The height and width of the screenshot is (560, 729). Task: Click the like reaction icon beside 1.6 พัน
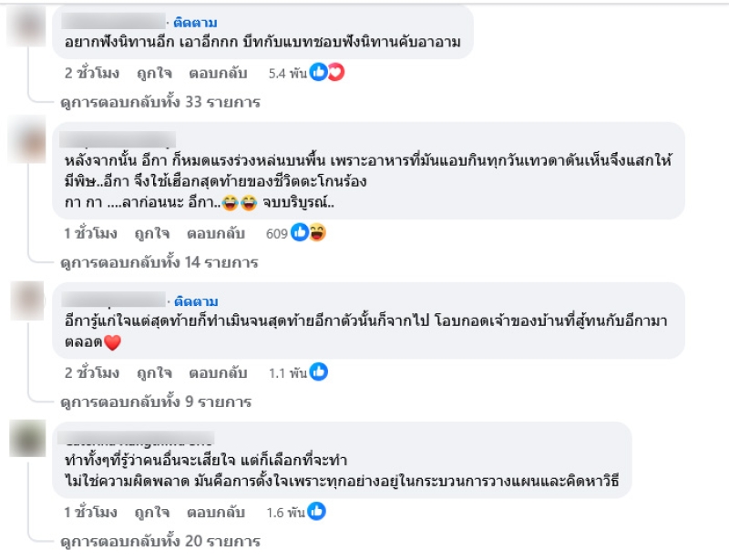318,512
